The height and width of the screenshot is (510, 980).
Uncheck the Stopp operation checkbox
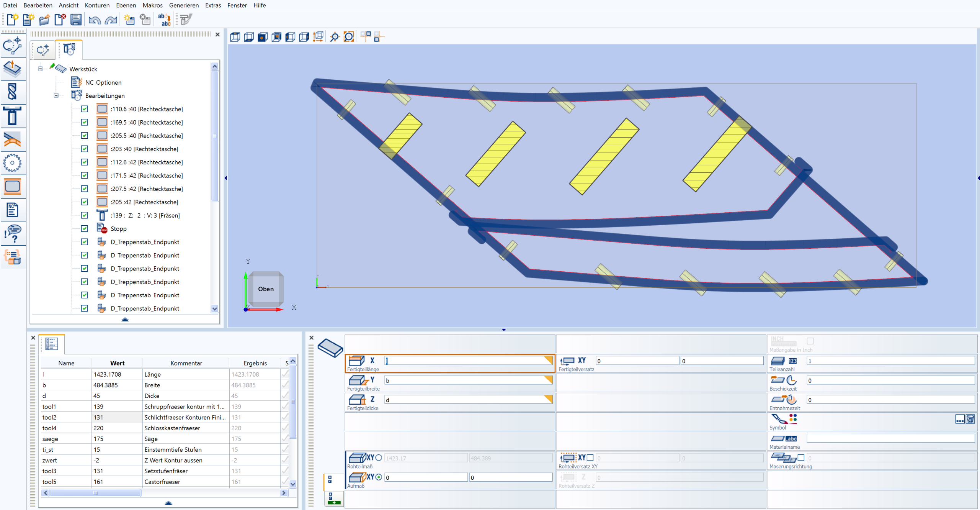85,229
